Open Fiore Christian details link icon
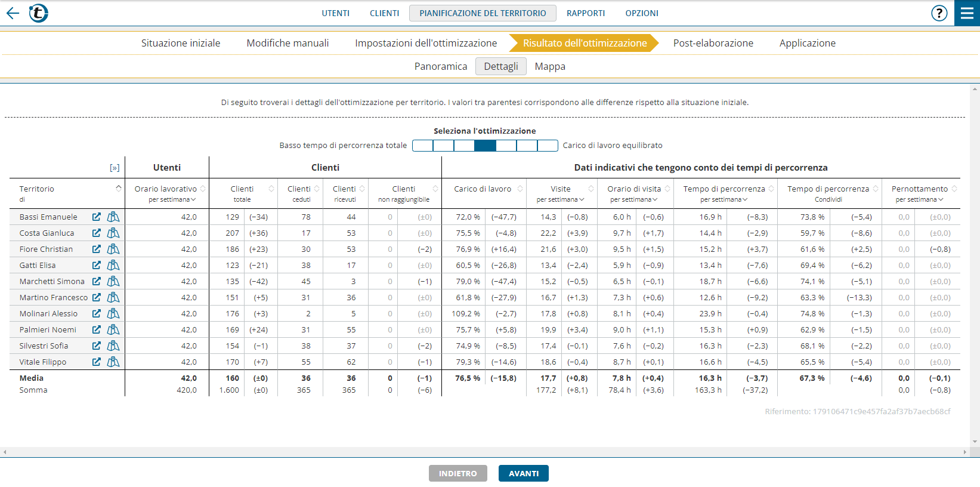The image size is (980, 487). (x=97, y=249)
